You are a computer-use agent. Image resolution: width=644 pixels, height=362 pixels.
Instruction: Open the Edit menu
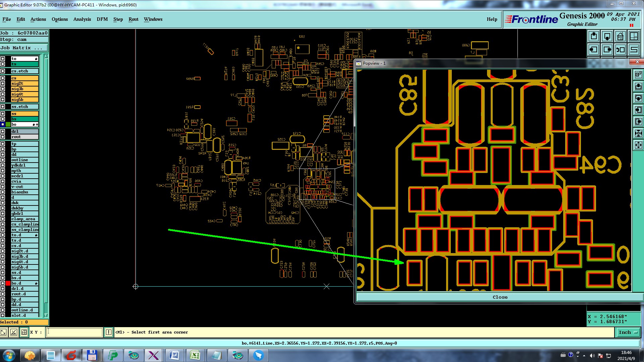coord(21,19)
